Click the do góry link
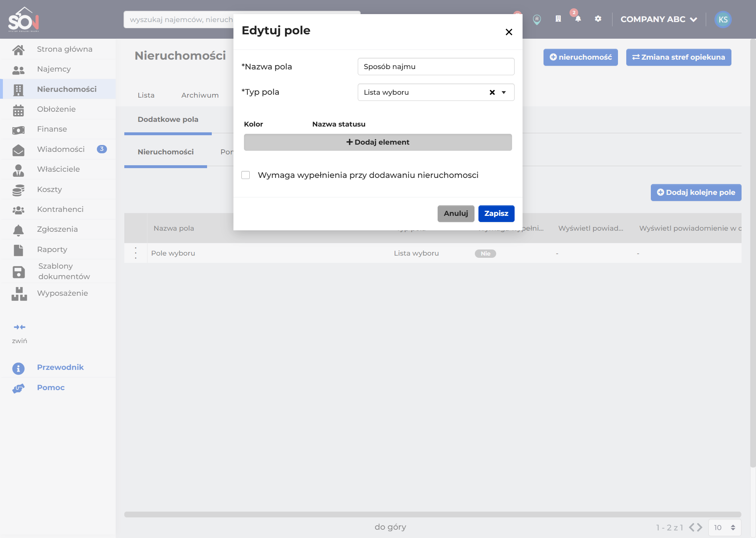 390,527
